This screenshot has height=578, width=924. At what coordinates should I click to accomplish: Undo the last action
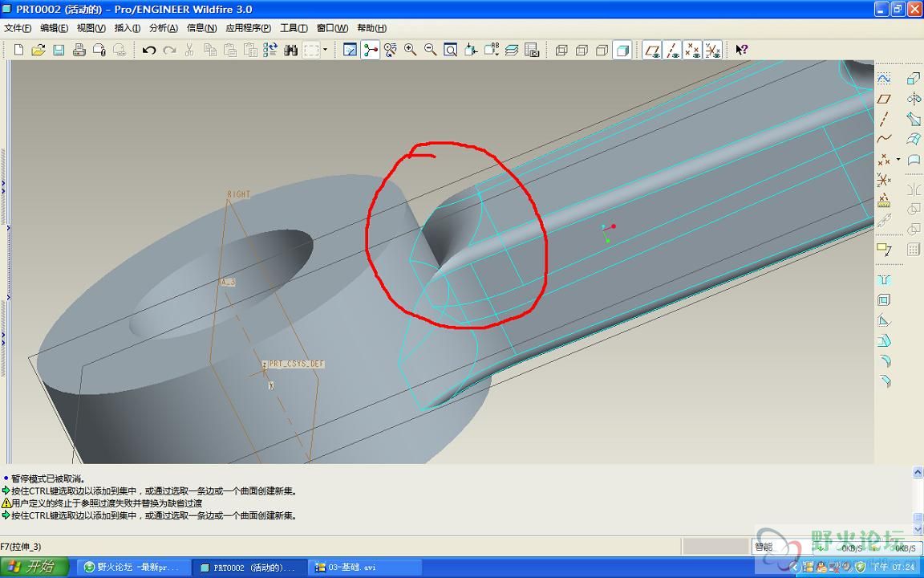(x=149, y=50)
